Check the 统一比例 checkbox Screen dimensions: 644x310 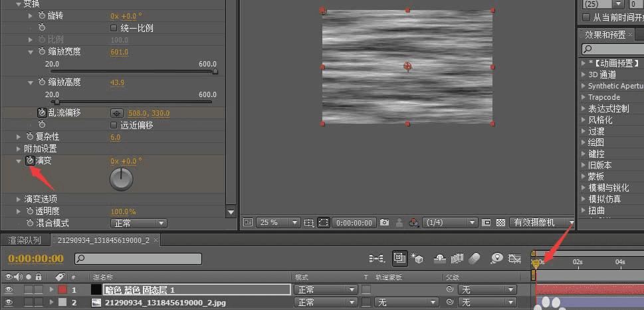(114, 29)
